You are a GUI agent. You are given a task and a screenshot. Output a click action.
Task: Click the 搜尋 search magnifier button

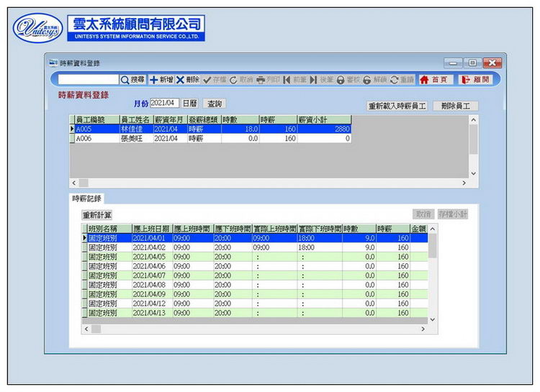tap(132, 80)
